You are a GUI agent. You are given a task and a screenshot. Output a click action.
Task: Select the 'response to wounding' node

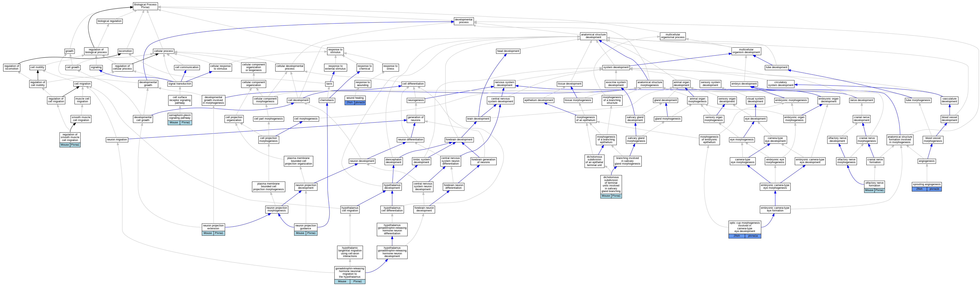pyautogui.click(x=363, y=84)
